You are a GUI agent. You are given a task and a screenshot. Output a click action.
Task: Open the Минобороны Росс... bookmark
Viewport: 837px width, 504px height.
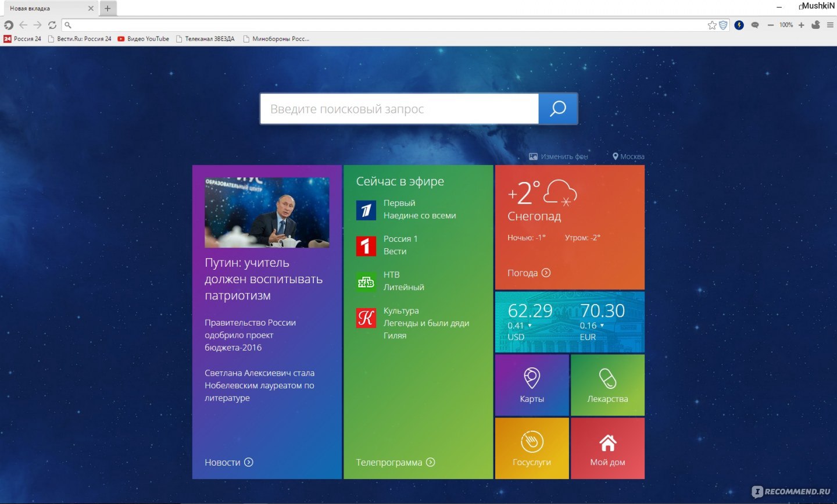276,39
